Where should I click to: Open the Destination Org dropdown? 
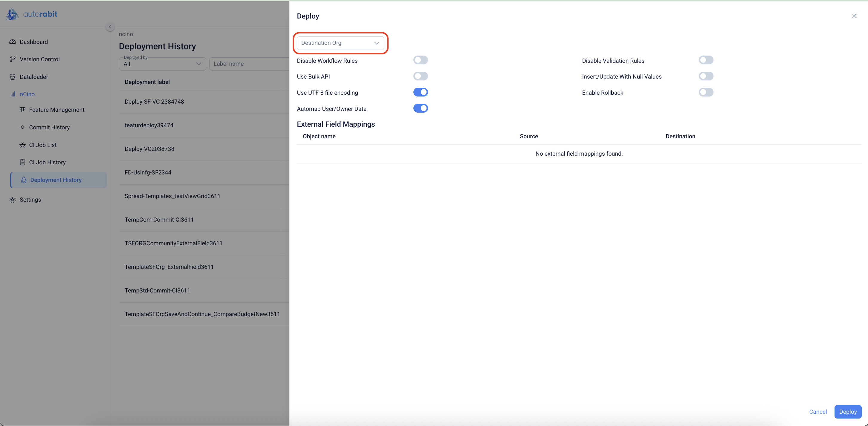click(x=340, y=43)
